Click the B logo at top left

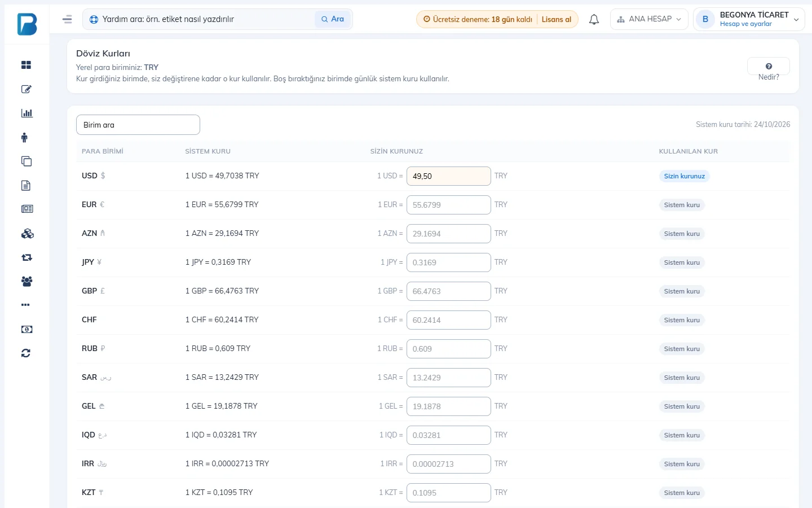coord(27,24)
